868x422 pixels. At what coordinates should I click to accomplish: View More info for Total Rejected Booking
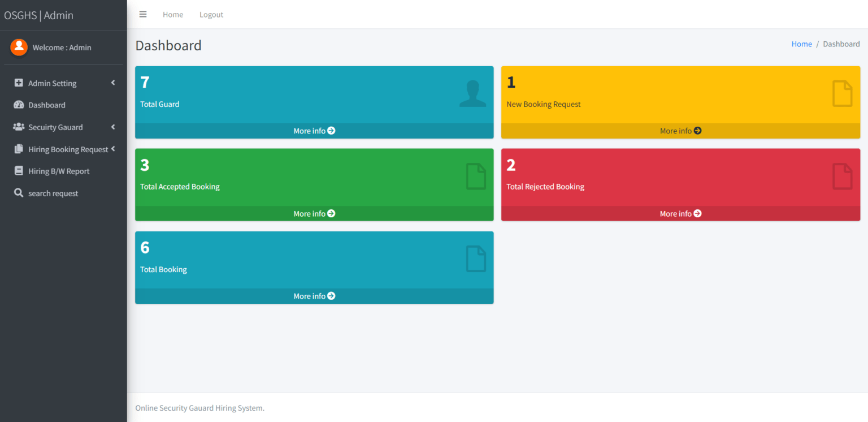pyautogui.click(x=680, y=214)
